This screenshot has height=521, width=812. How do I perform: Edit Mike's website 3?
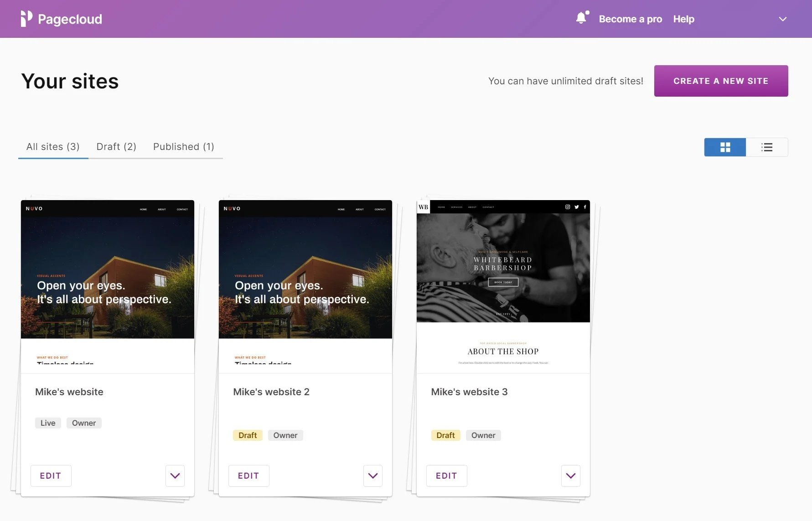(446, 475)
